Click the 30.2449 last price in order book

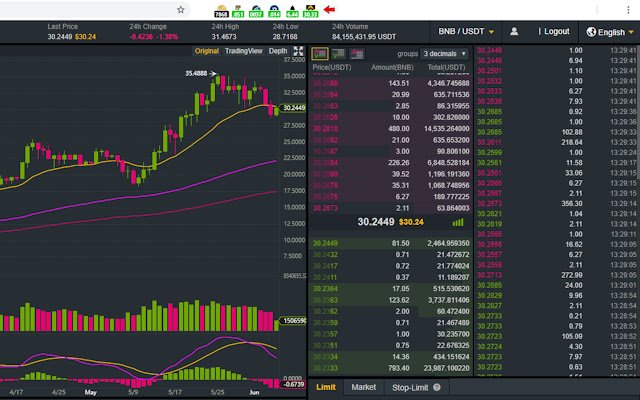point(376,222)
